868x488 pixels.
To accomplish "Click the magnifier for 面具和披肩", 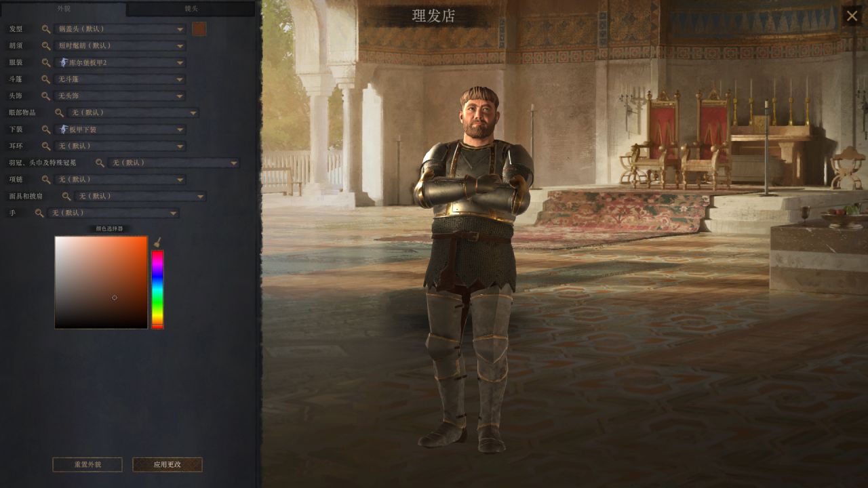I will (x=66, y=197).
